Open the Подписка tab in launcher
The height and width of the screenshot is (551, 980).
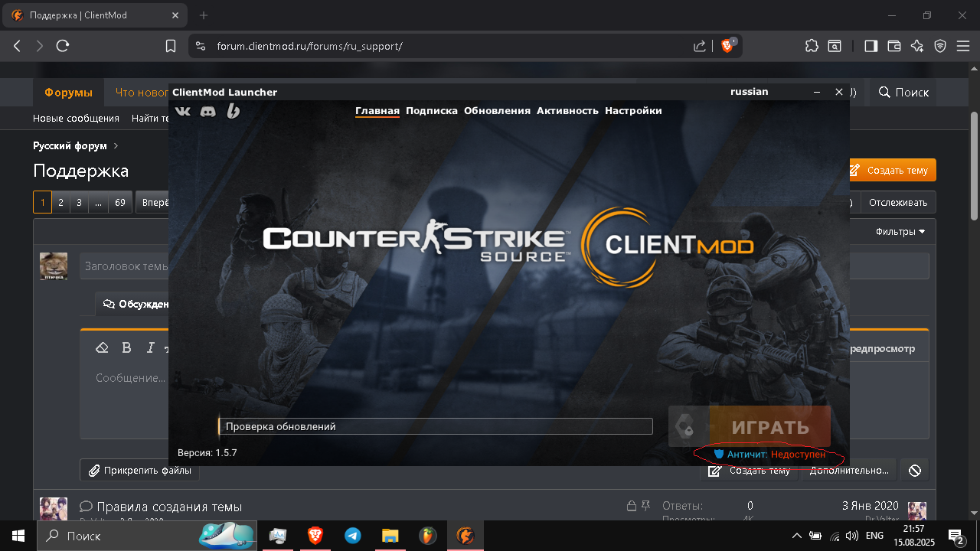tap(432, 111)
